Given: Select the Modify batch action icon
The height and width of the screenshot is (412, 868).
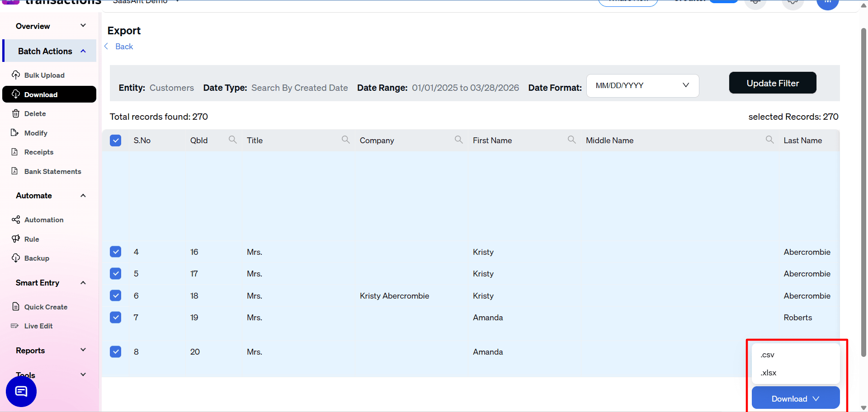Looking at the screenshot, I should 16,132.
